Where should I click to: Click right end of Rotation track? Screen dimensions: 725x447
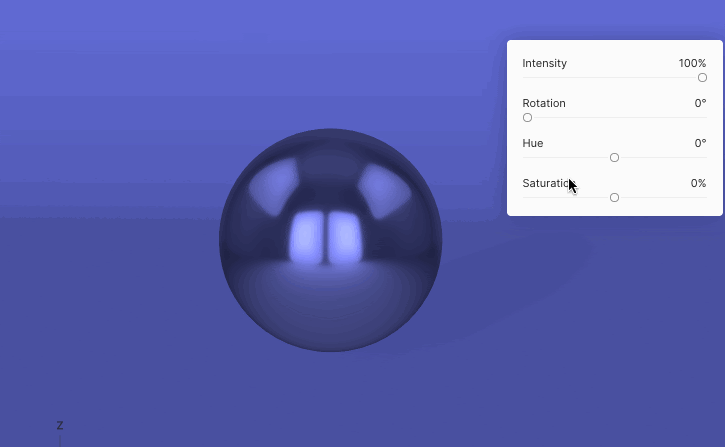(705, 118)
